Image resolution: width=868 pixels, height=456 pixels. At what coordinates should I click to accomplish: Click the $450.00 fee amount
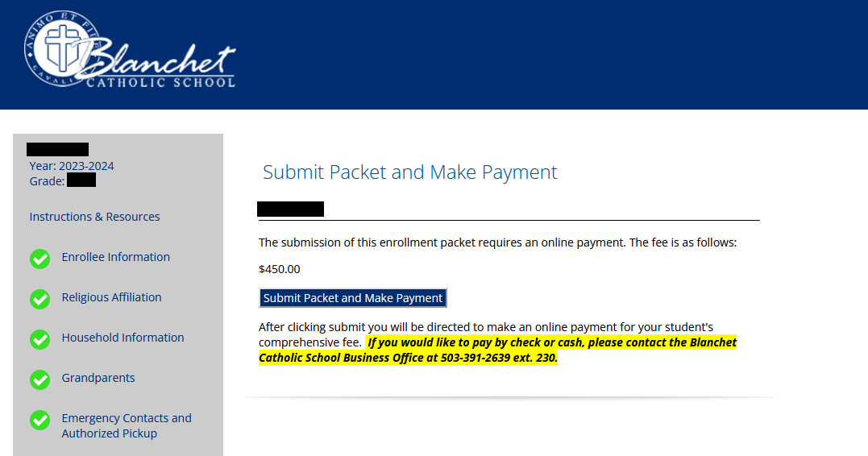pyautogui.click(x=280, y=269)
